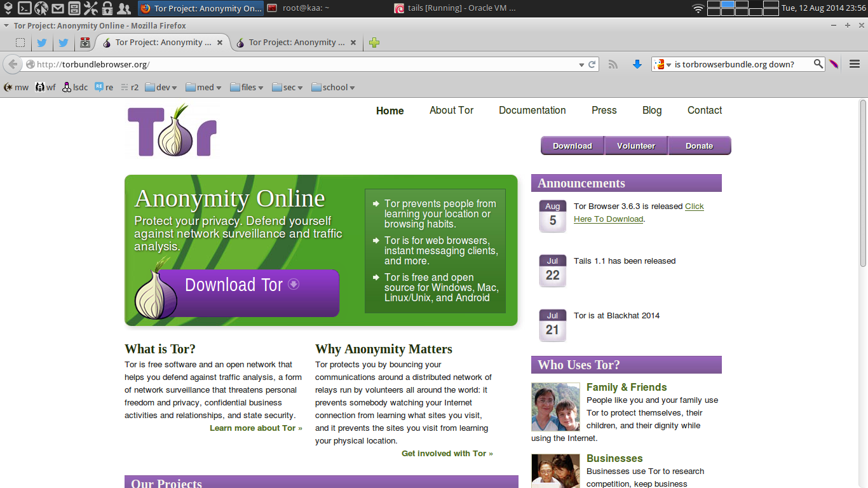Switch to the second Tor Project tab
868x488 pixels.
tap(292, 43)
